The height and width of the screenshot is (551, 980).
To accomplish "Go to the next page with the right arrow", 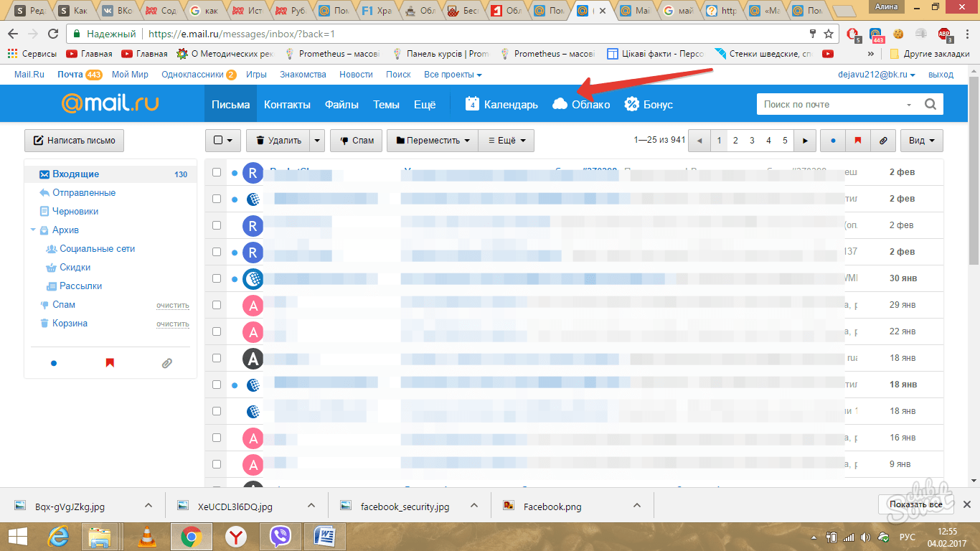I will click(806, 141).
